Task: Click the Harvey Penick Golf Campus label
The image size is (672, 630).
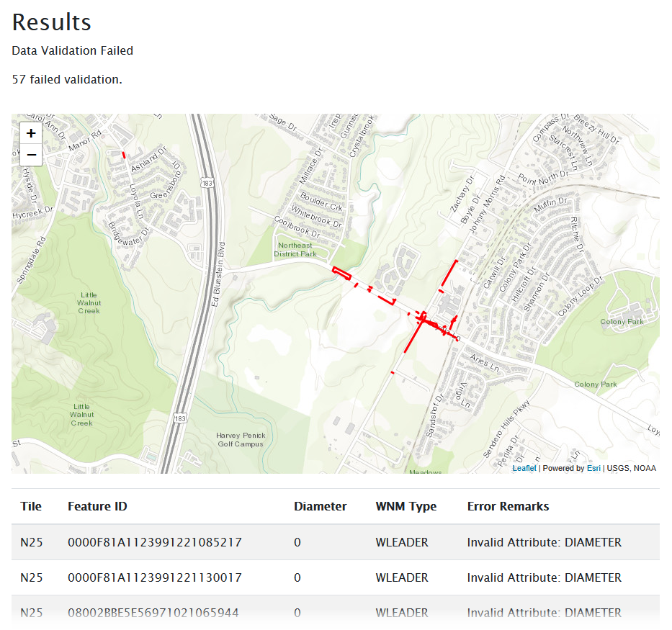Action: click(241, 439)
